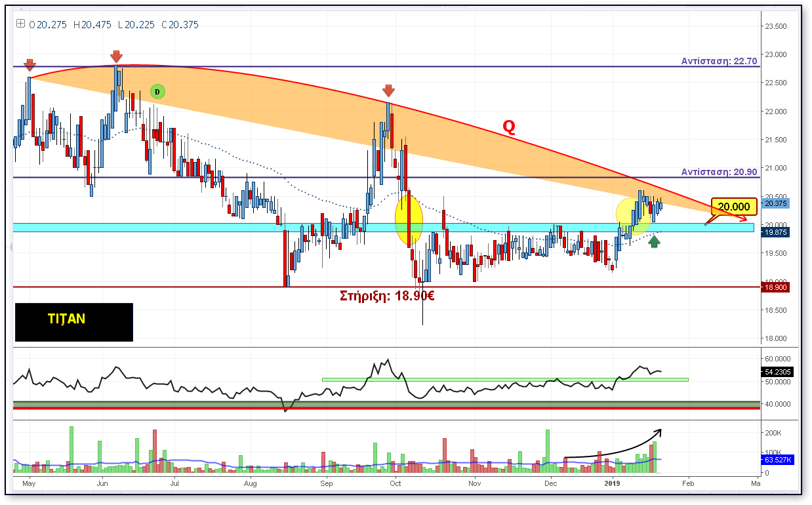Viewport: 812px width, 505px height.
Task: Select the green up arrow below January candles
Action: pos(654,241)
